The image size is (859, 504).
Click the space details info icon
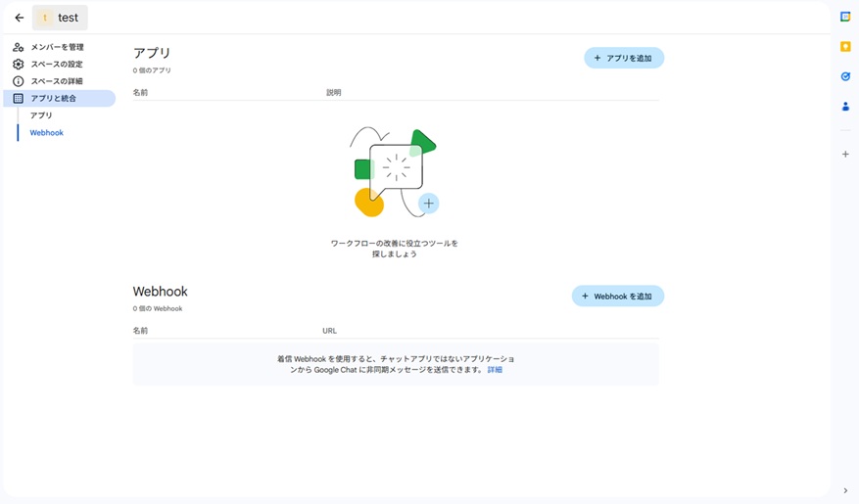click(18, 81)
